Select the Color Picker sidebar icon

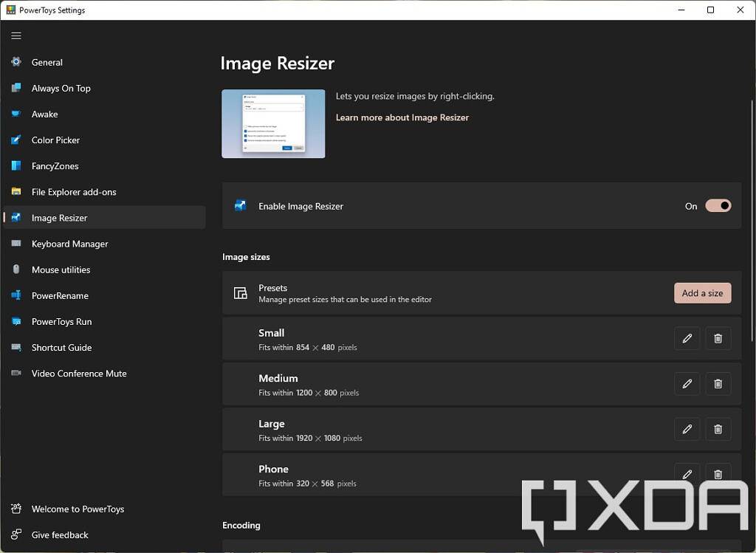(16, 140)
